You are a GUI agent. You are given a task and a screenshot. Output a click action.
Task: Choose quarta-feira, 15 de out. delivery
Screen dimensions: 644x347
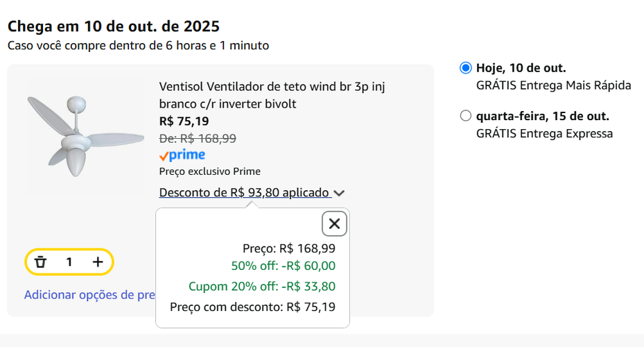(466, 116)
